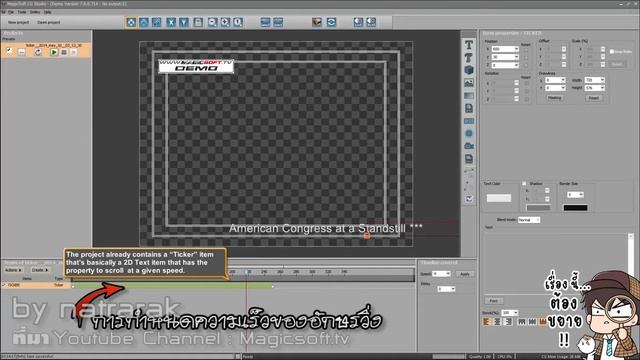The width and height of the screenshot is (640, 360).
Task: Click the zoom in magnifier icon
Action: (x=225, y=22)
